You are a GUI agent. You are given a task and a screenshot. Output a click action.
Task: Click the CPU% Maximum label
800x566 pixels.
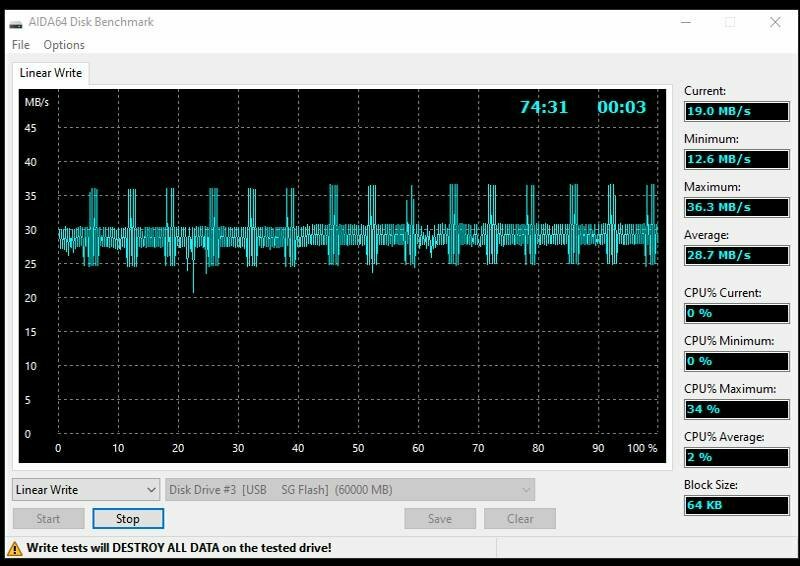(x=730, y=389)
